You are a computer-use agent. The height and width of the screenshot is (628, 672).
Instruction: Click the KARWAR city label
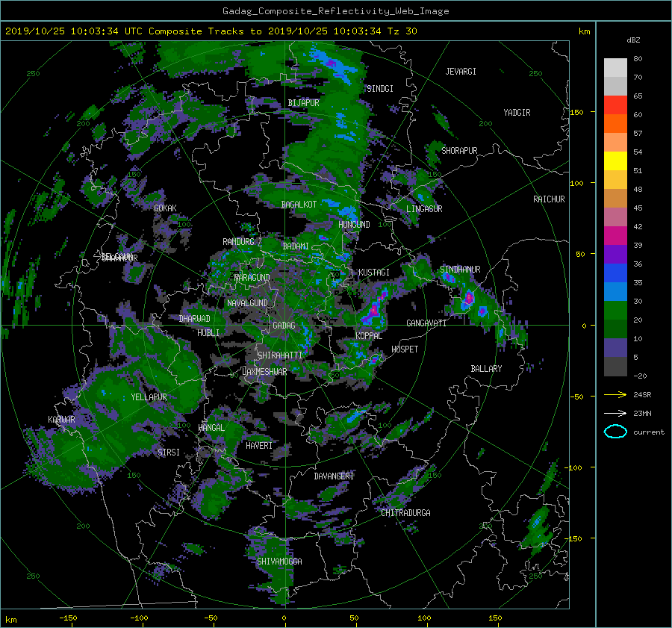pos(61,420)
